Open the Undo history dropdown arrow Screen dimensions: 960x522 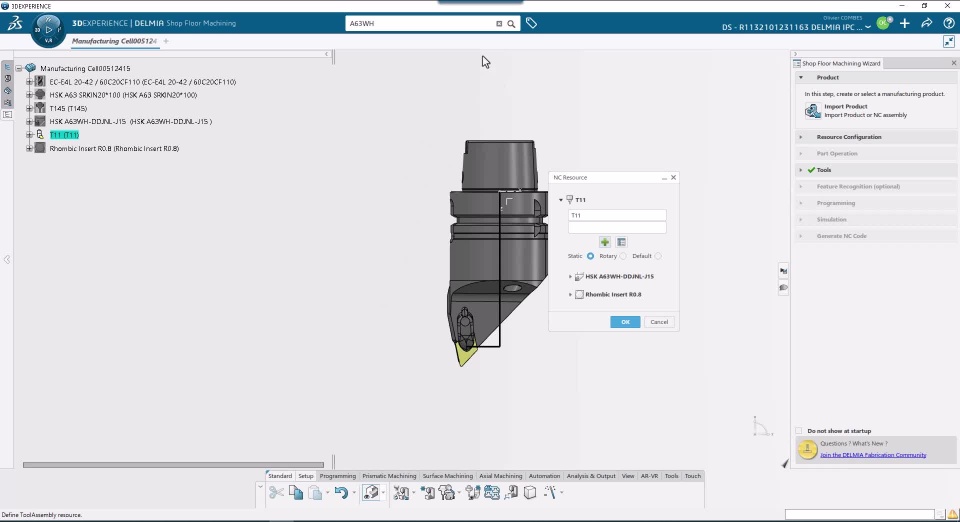click(x=354, y=493)
